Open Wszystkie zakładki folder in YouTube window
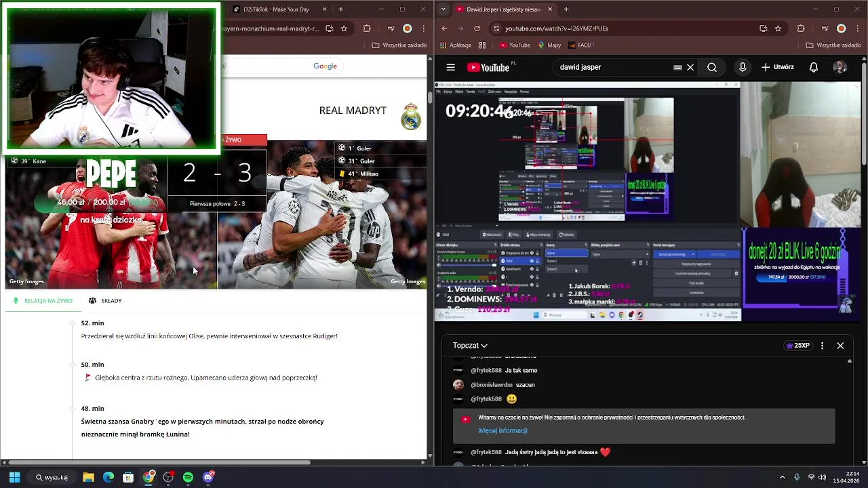The width and height of the screenshot is (868, 488). click(833, 45)
